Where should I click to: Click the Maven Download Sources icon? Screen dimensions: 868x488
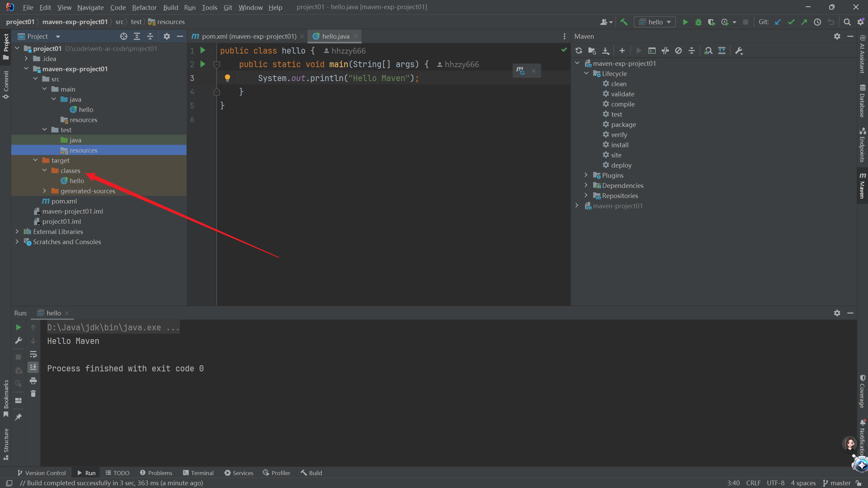click(x=606, y=51)
